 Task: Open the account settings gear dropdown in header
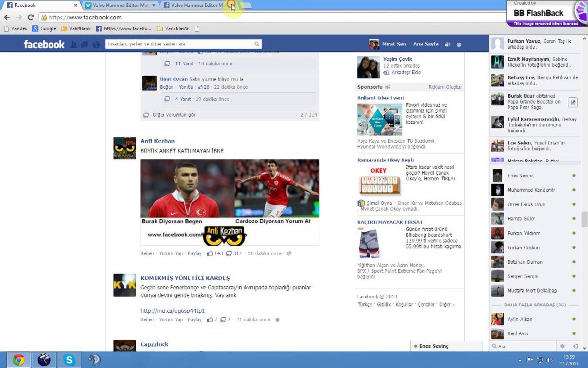pyautogui.click(x=459, y=45)
